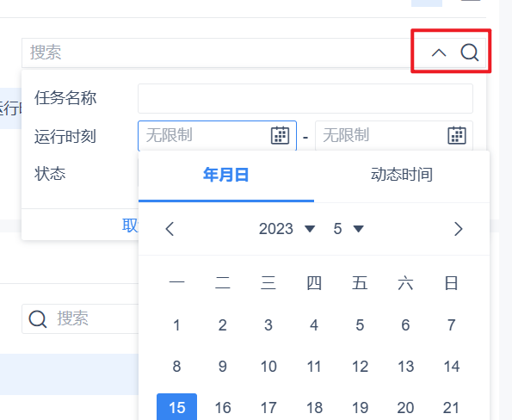Select date 10 in calendar
This screenshot has height=420, width=512.
[x=268, y=367]
